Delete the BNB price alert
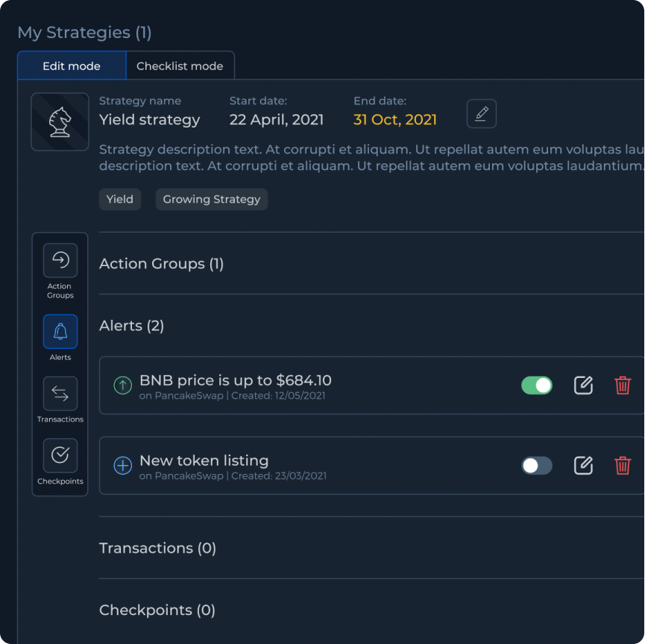Image resolution: width=645 pixels, height=644 pixels. pos(623,385)
